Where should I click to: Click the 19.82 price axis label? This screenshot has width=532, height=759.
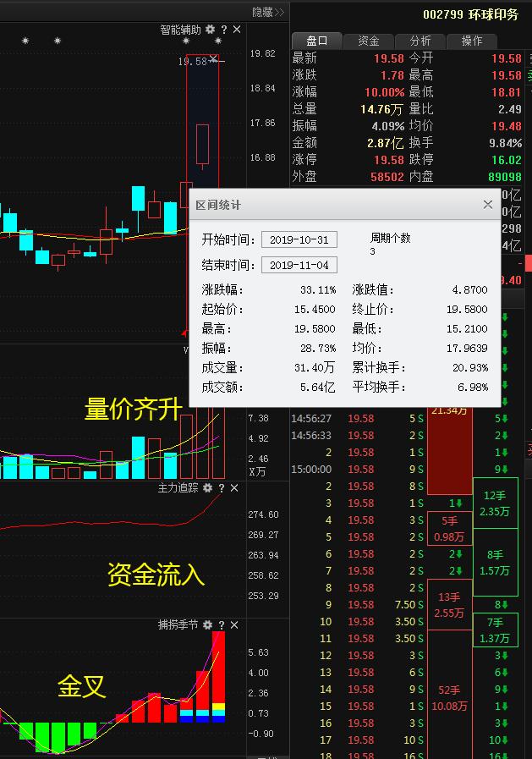(262, 53)
